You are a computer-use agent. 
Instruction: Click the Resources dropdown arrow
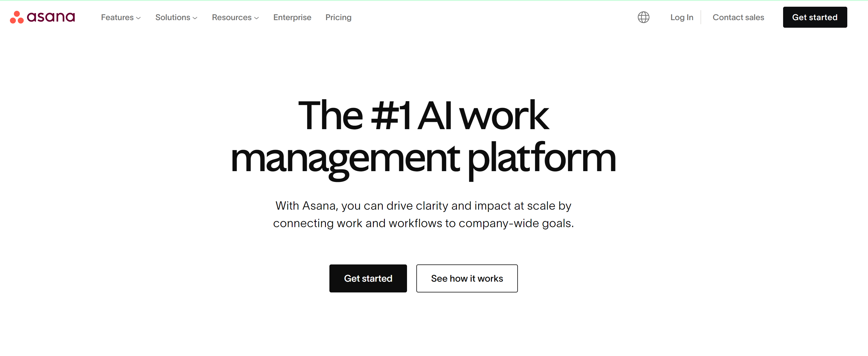click(257, 17)
